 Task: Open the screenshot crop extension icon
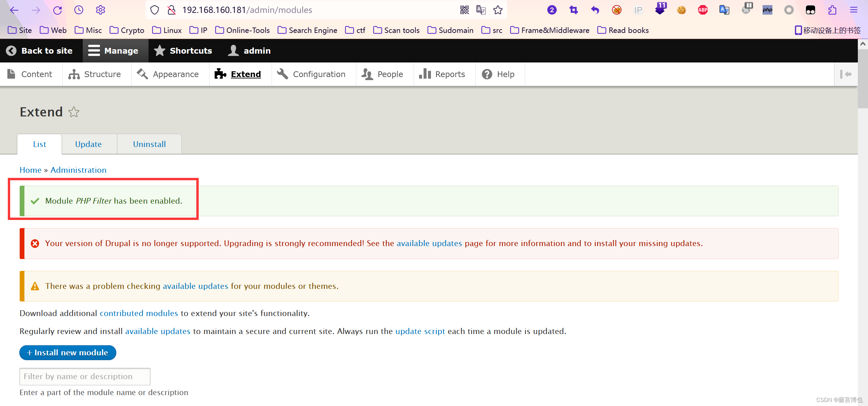[573, 10]
